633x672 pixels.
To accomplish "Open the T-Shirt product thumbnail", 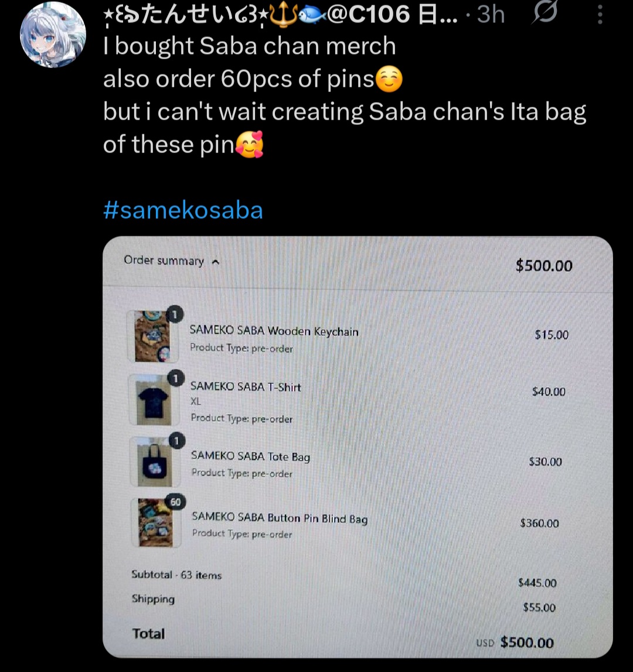I will point(154,399).
